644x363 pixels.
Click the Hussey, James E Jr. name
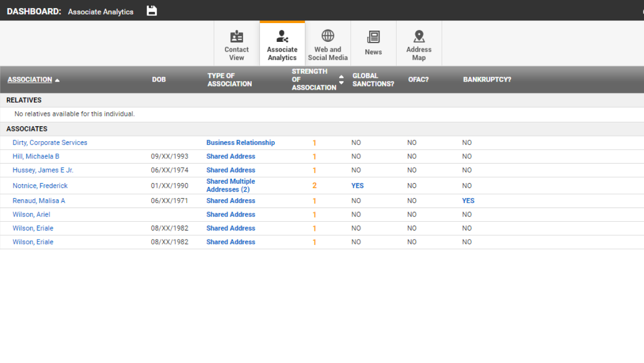[x=43, y=170]
